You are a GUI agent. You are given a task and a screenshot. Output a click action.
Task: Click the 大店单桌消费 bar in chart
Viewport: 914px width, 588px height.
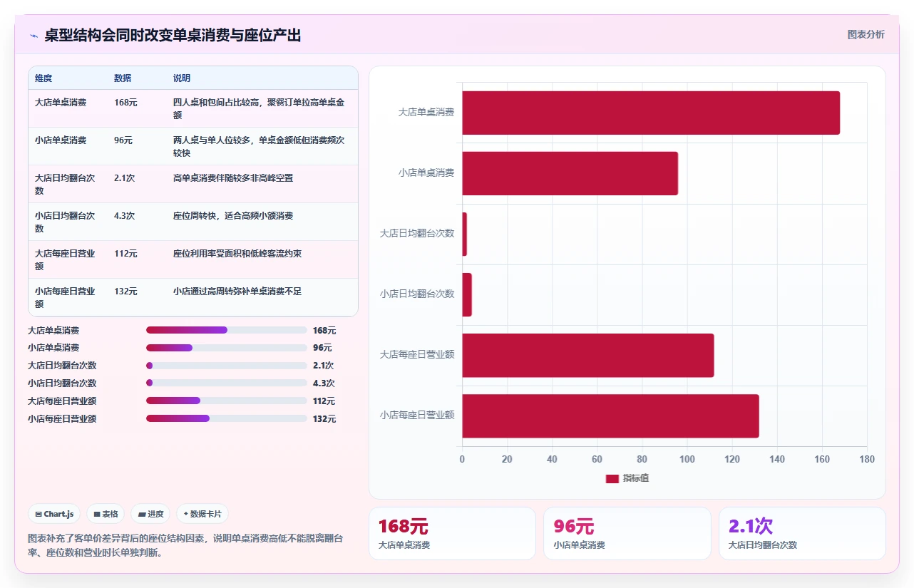pos(651,113)
